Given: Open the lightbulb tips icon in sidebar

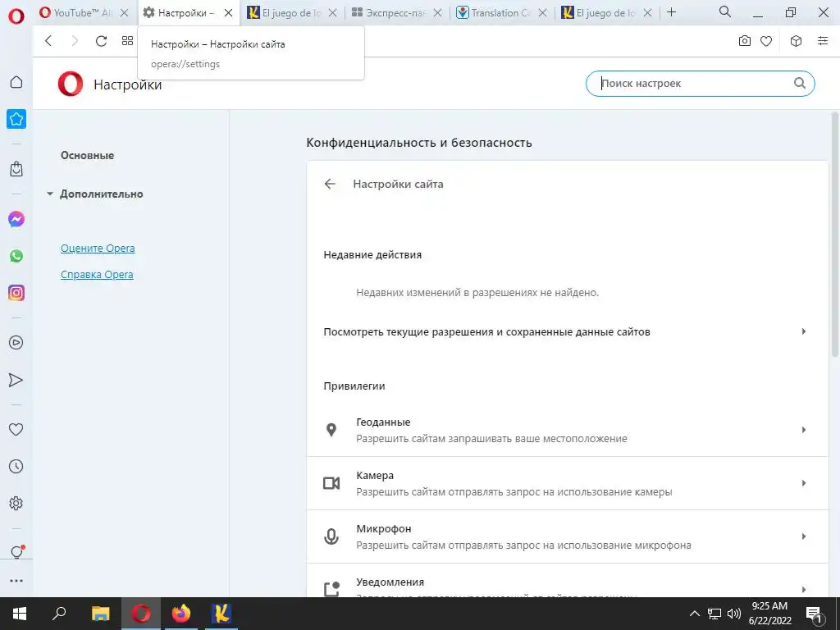Looking at the screenshot, I should tap(17, 552).
